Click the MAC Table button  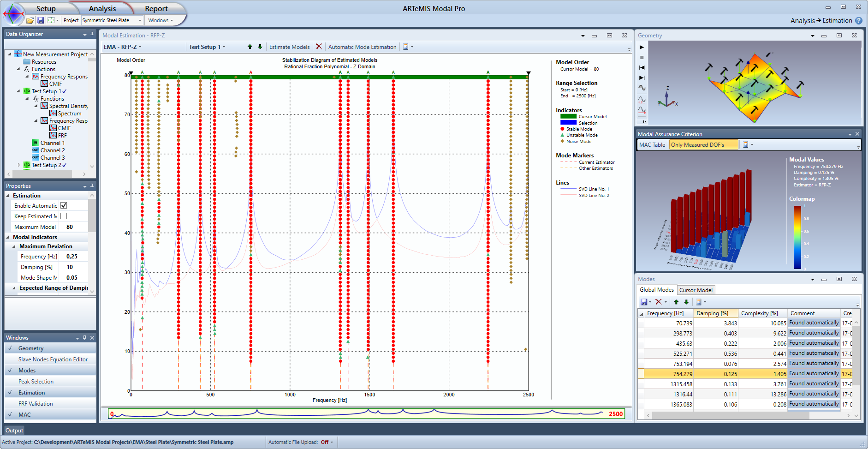click(x=652, y=144)
